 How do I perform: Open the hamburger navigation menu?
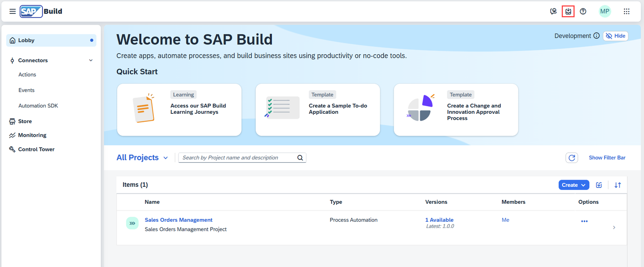[x=13, y=11]
